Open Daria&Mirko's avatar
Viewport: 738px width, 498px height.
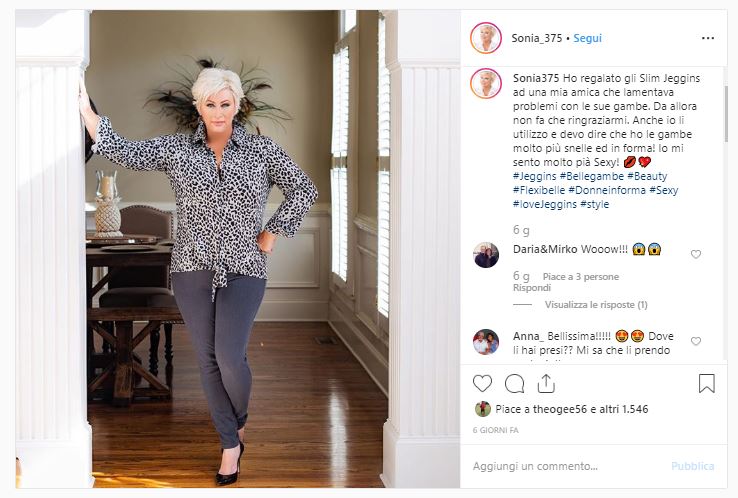pos(486,255)
